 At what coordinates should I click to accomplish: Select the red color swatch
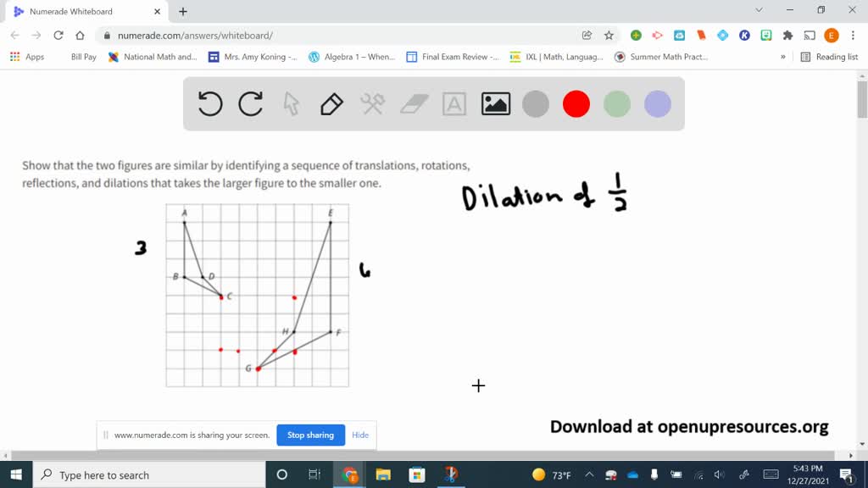pos(576,103)
